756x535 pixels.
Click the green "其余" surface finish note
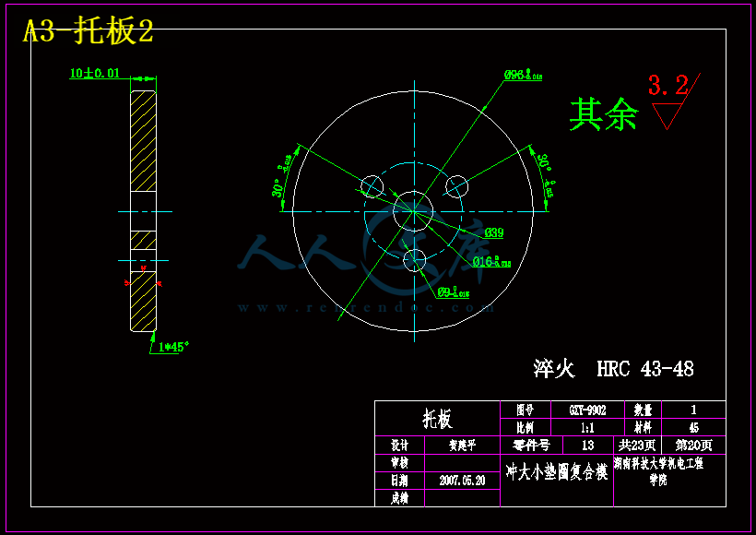(604, 114)
